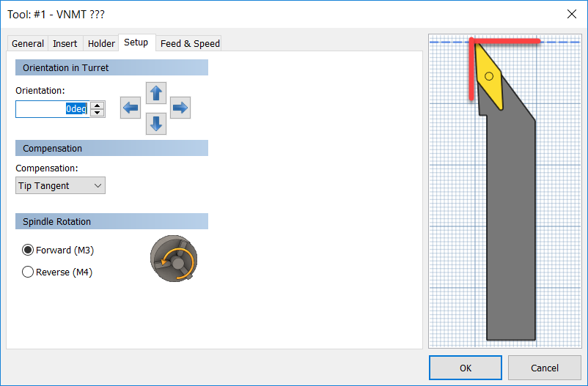Open the Holder tab
Image resolution: width=588 pixels, height=386 pixels.
pyautogui.click(x=101, y=43)
